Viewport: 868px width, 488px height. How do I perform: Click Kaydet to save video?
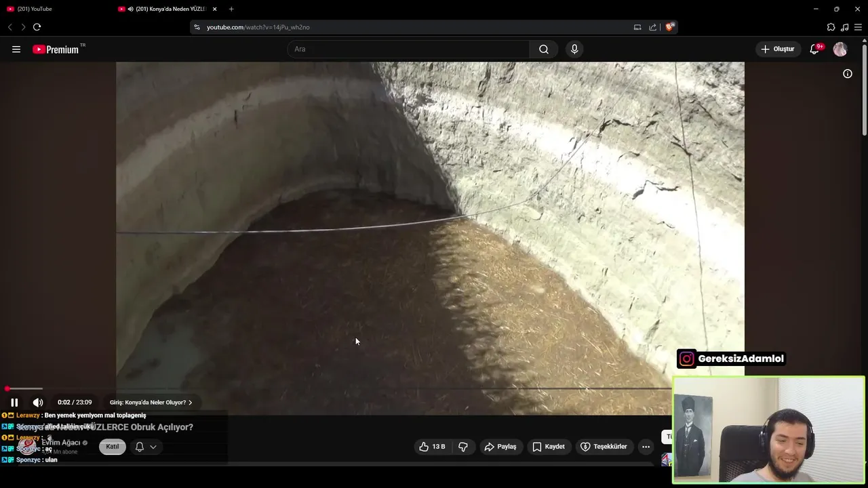point(549,447)
